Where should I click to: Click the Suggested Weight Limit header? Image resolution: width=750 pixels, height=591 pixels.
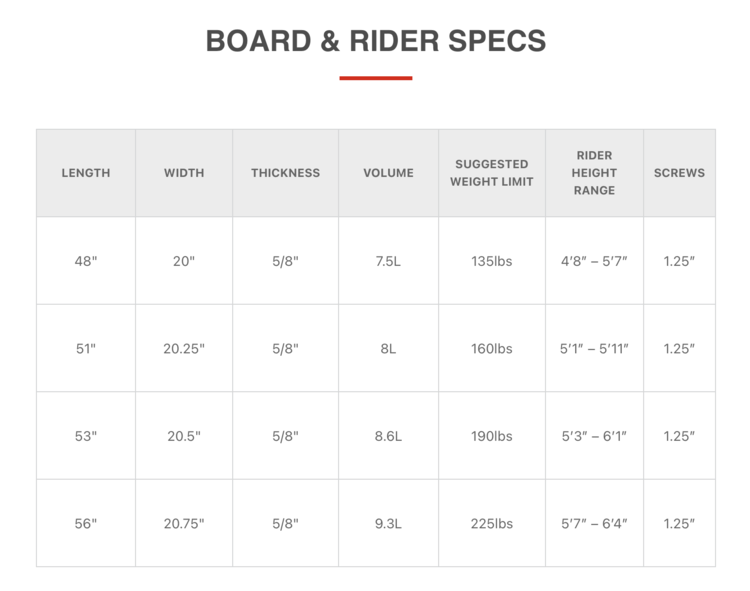491,173
